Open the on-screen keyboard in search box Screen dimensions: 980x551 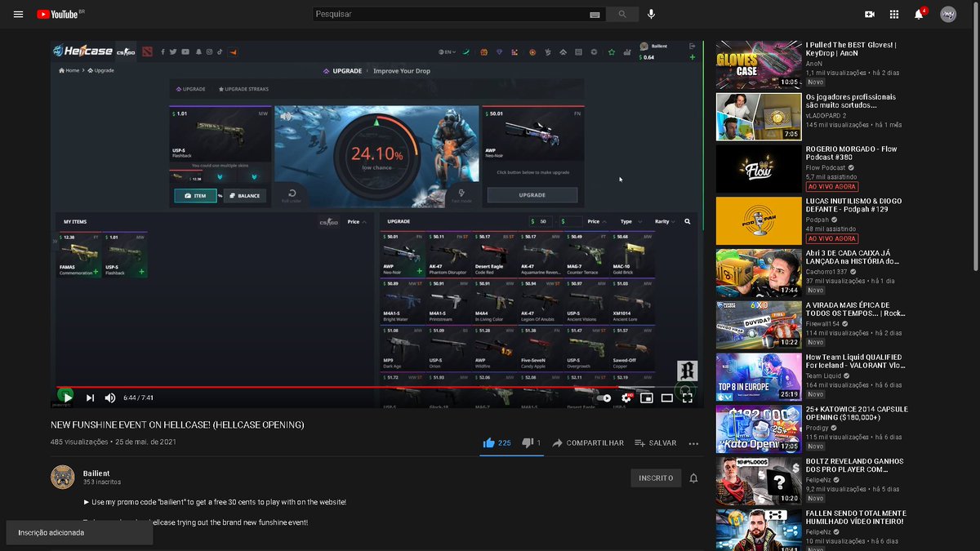(595, 14)
